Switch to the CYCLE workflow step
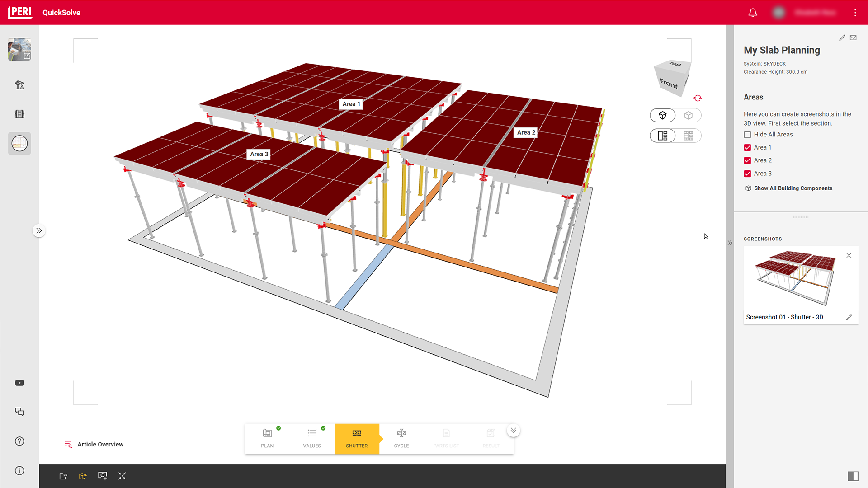 click(401, 439)
